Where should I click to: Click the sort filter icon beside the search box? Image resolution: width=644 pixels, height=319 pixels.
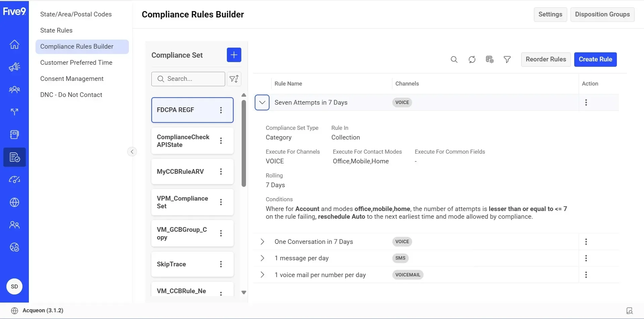coord(234,79)
